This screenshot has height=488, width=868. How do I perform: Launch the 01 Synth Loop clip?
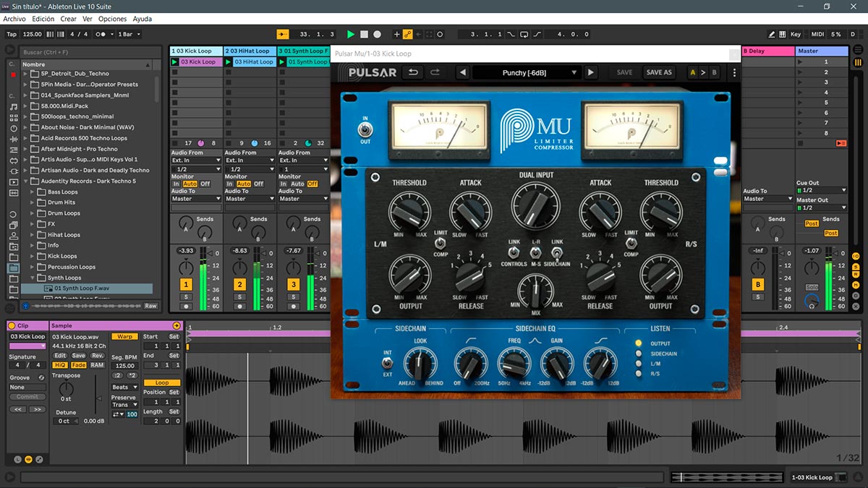click(x=282, y=62)
